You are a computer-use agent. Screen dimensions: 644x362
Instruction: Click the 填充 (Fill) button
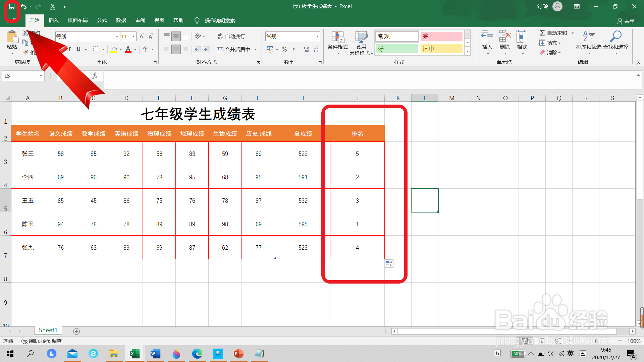550,43
